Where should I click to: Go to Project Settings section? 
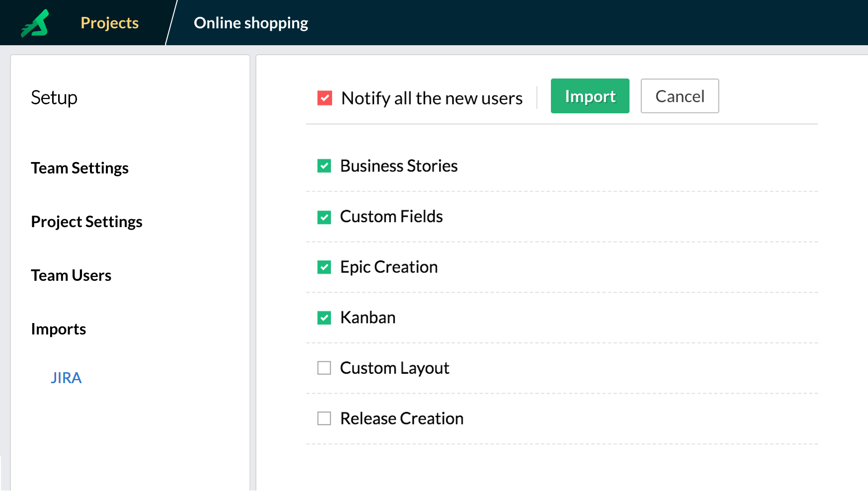coord(86,222)
